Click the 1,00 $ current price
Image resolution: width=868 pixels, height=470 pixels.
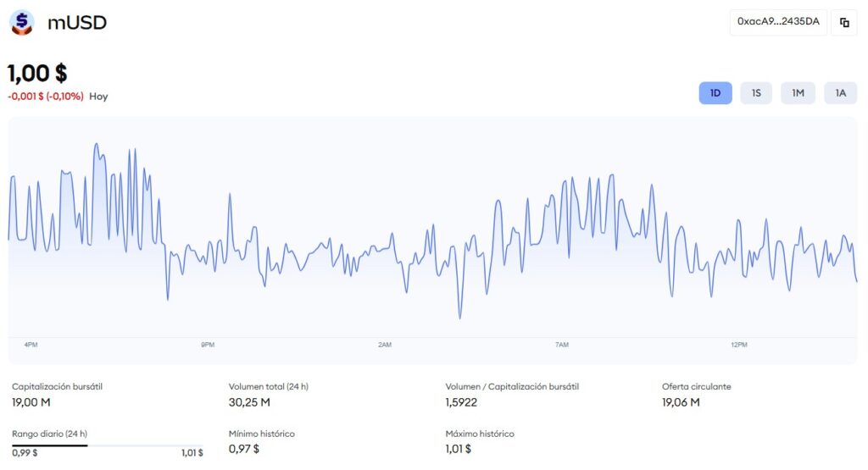point(37,74)
